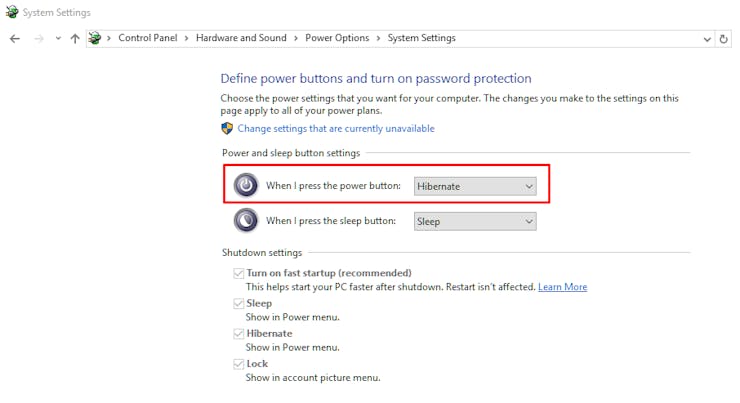Toggle the Sleep power menu checkbox
Screen dimensions: 740x403
pos(239,303)
